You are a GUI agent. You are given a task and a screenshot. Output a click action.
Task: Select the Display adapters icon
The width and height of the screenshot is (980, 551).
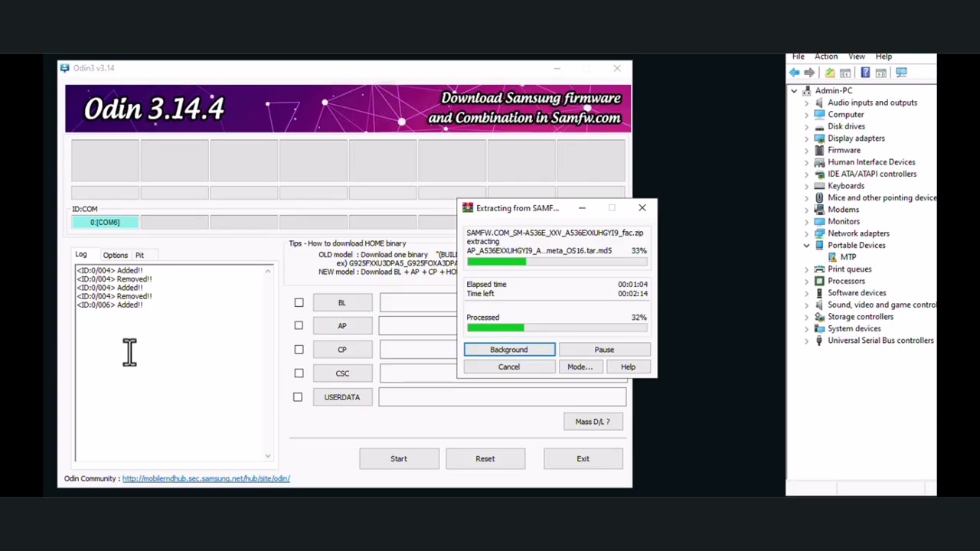819,139
